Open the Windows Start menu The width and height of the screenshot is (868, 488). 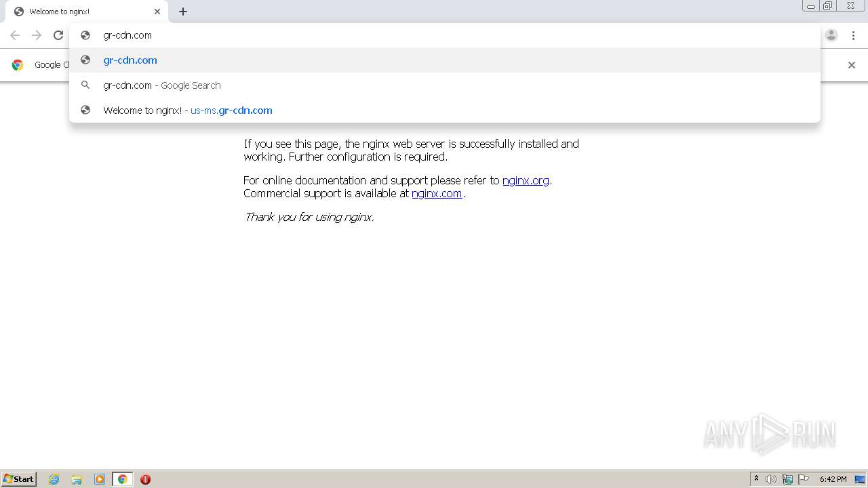click(x=19, y=479)
